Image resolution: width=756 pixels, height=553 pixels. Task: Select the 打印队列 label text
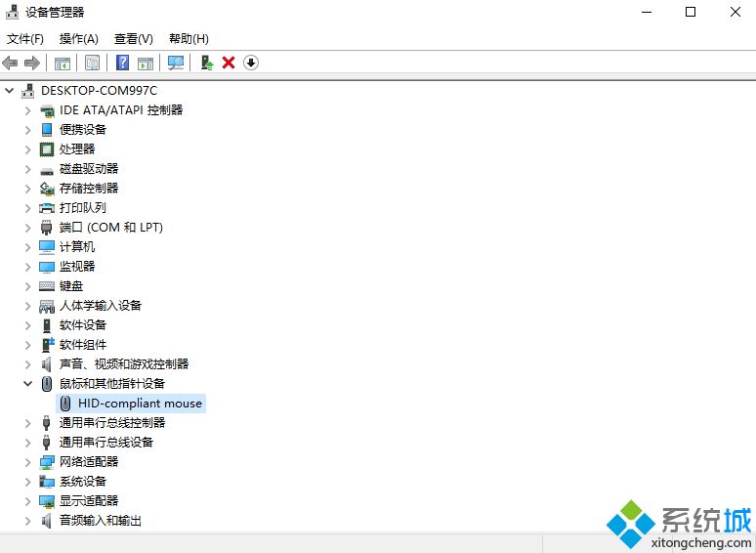point(82,208)
